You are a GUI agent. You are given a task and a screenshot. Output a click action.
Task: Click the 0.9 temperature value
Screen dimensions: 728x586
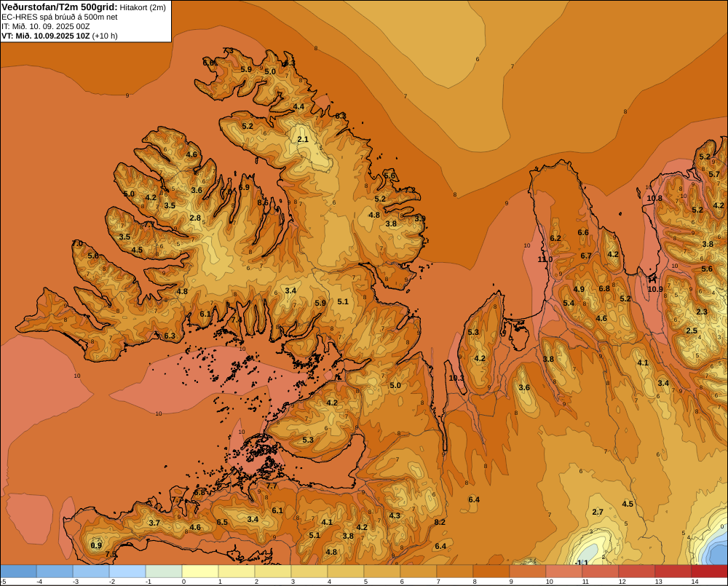tap(96, 545)
